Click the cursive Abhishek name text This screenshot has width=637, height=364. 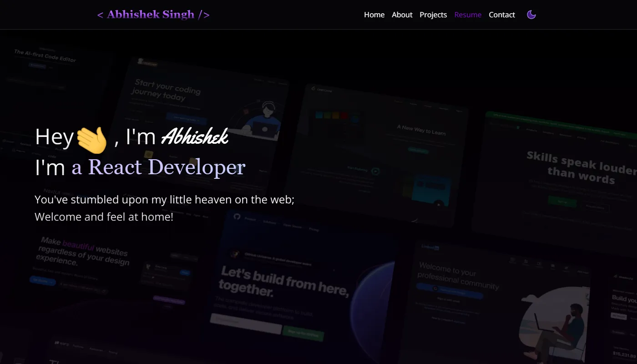click(x=195, y=136)
